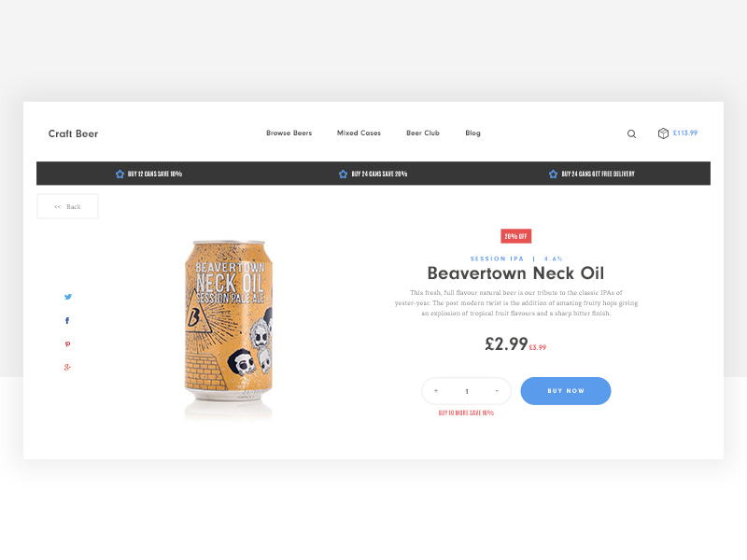Visit the Blog page

472,133
